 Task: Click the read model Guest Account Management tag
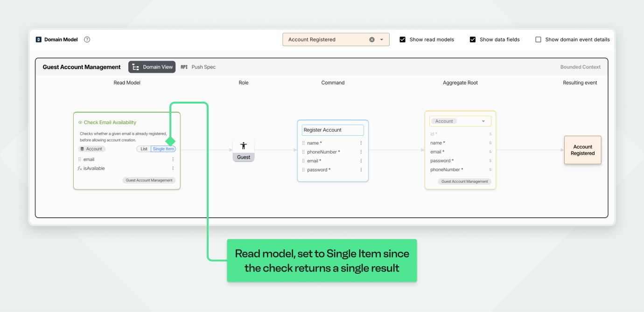pyautogui.click(x=149, y=180)
